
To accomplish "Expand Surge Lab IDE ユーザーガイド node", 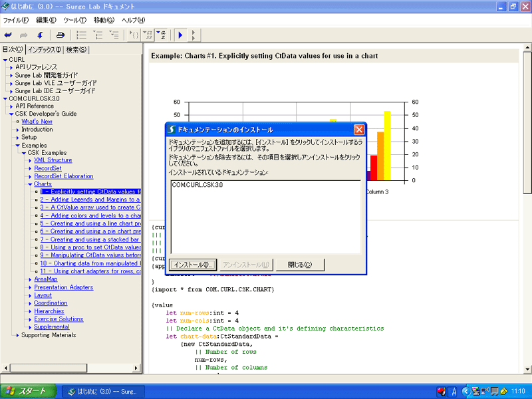I will tap(11, 91).
